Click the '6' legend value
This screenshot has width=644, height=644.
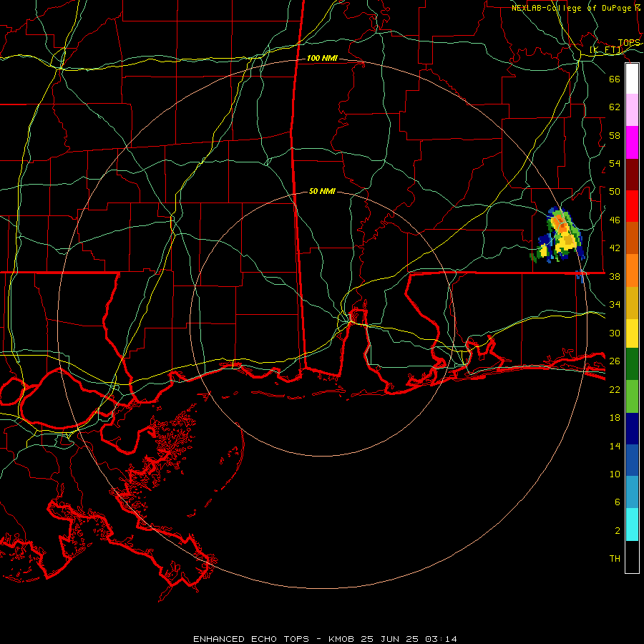(x=618, y=503)
